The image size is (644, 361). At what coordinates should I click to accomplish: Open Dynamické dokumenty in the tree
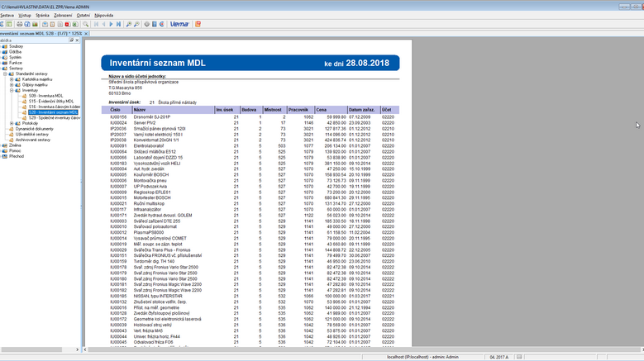pos(33,129)
